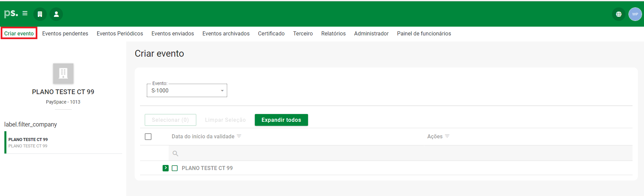Click filter icon beside Data do início da validade
Viewport: 644px width, 196px height.
[x=239, y=136]
